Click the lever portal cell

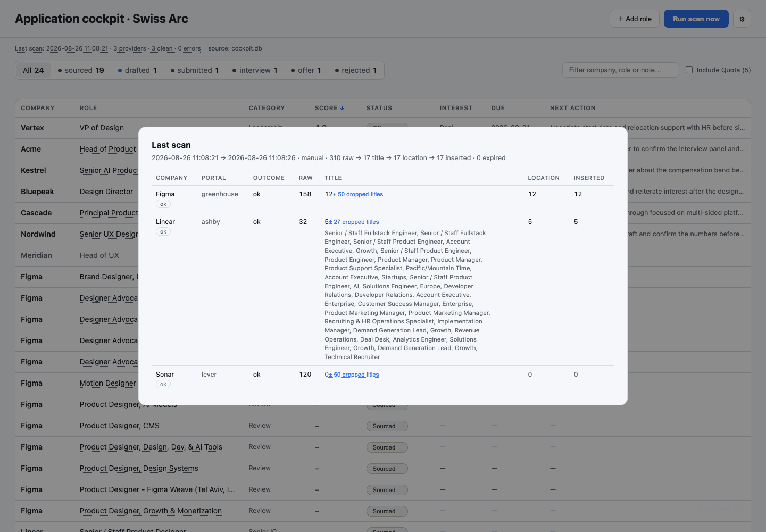click(209, 375)
